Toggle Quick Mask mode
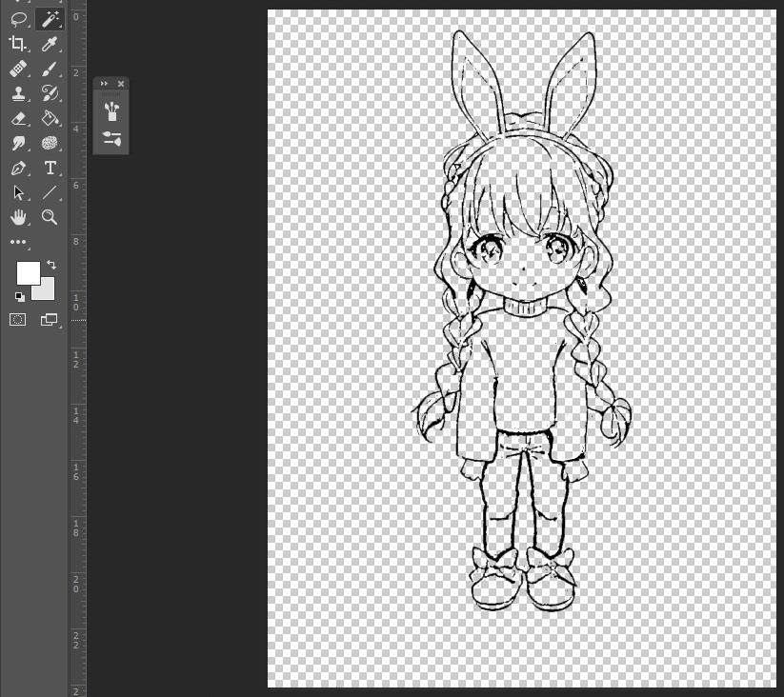Screen dimensions: 784x697 (x=18, y=320)
